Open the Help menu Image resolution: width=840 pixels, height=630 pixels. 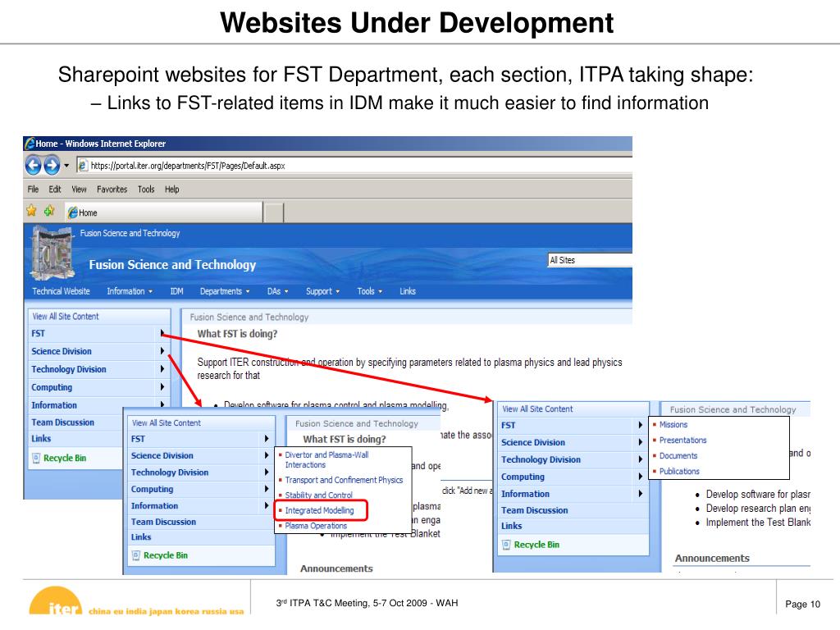[x=172, y=189]
